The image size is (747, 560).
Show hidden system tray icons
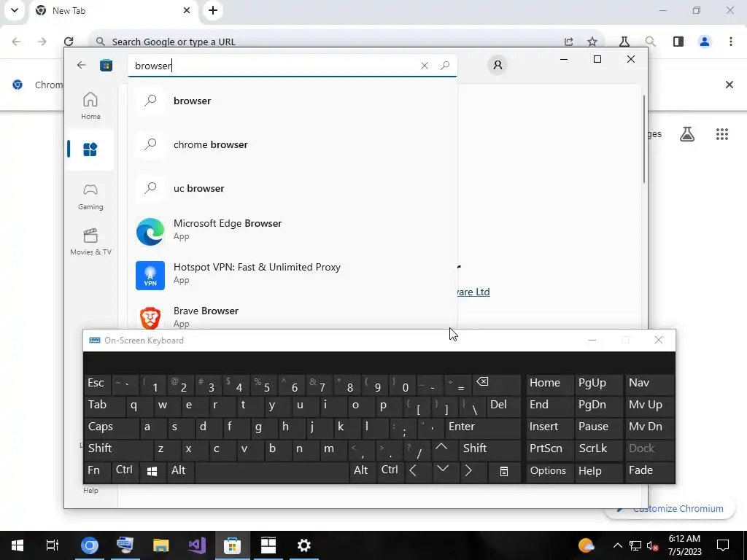(617, 545)
